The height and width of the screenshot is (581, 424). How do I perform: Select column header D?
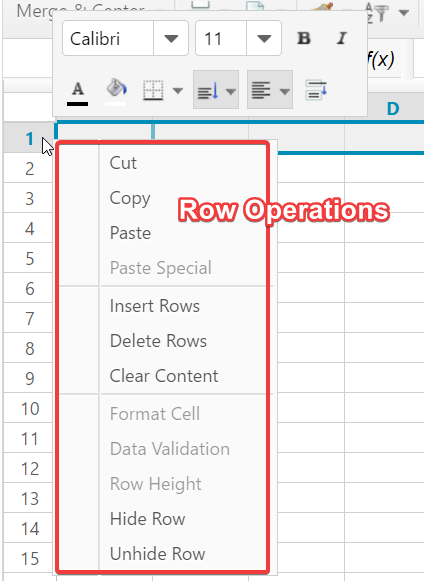point(392,108)
